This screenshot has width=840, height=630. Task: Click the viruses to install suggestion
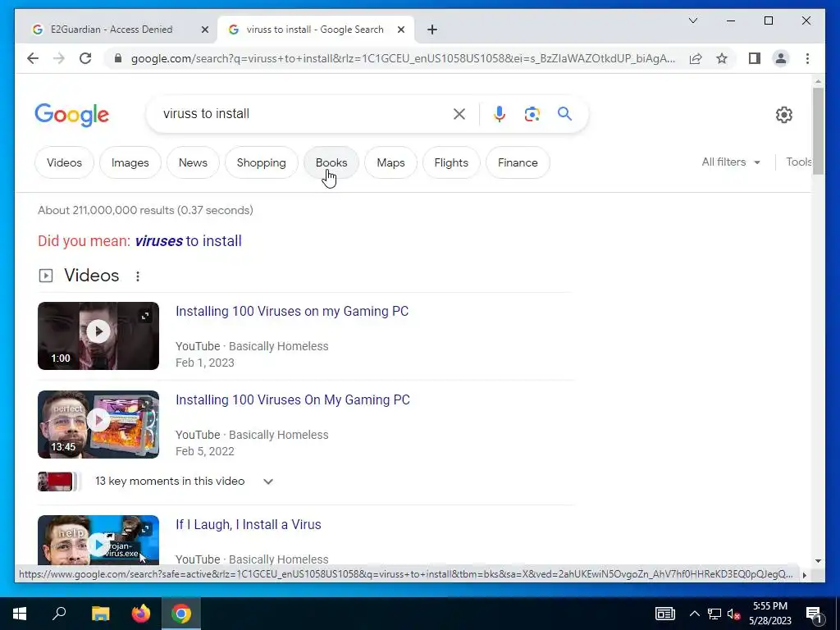pos(188,241)
